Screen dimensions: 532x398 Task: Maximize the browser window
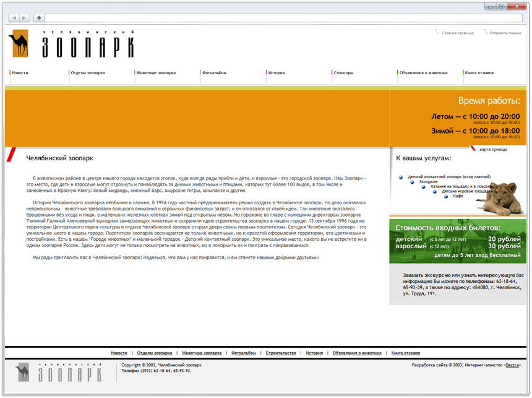click(x=502, y=6)
